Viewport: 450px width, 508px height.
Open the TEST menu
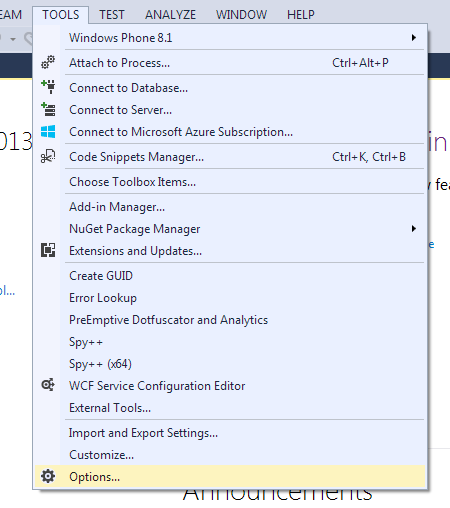coord(112,15)
